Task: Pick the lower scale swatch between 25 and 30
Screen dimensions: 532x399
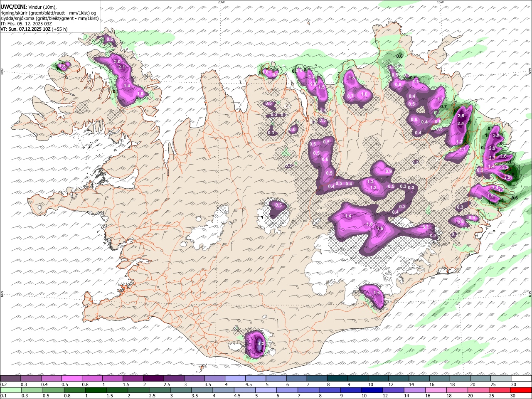Action: coord(500,390)
